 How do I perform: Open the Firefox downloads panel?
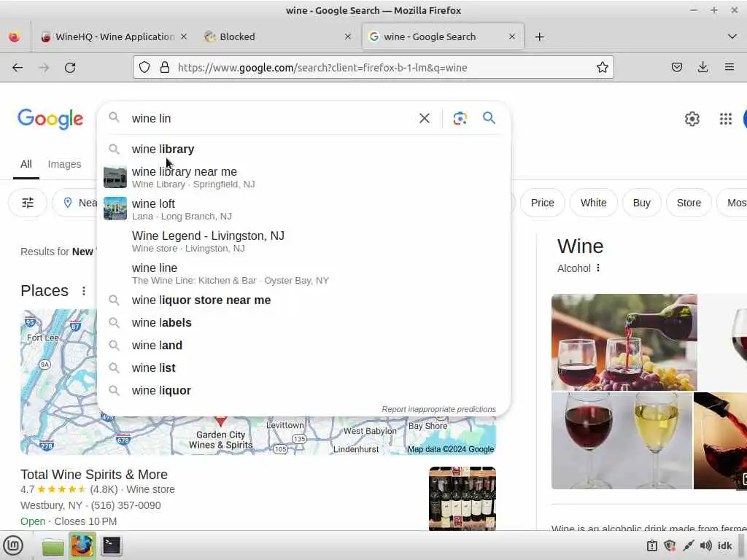pyautogui.click(x=703, y=68)
